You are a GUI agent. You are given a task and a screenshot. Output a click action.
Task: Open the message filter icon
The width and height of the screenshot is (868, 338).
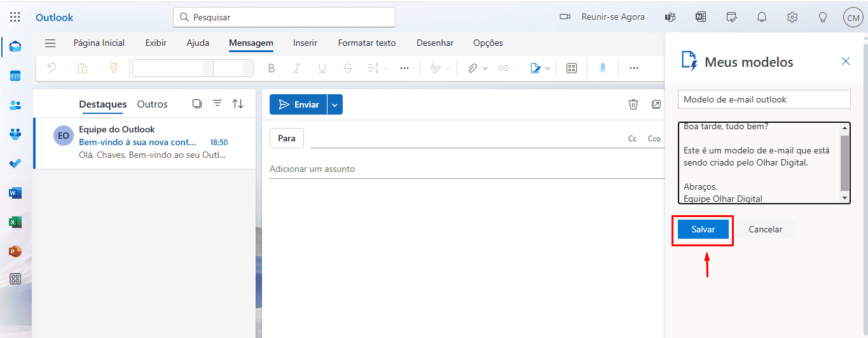217,103
